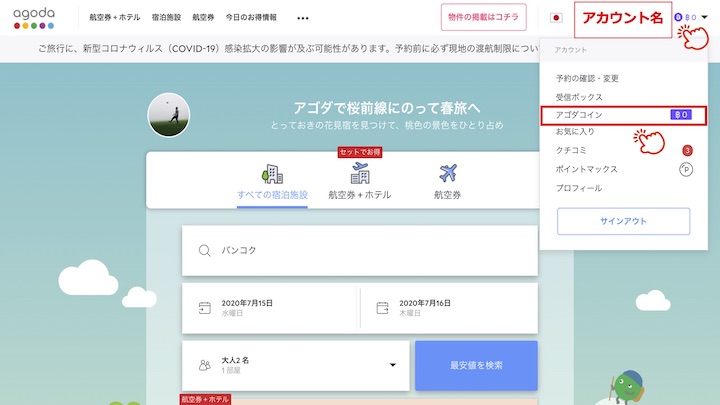Expand the 大人2名 guests dropdown

pyautogui.click(x=295, y=365)
